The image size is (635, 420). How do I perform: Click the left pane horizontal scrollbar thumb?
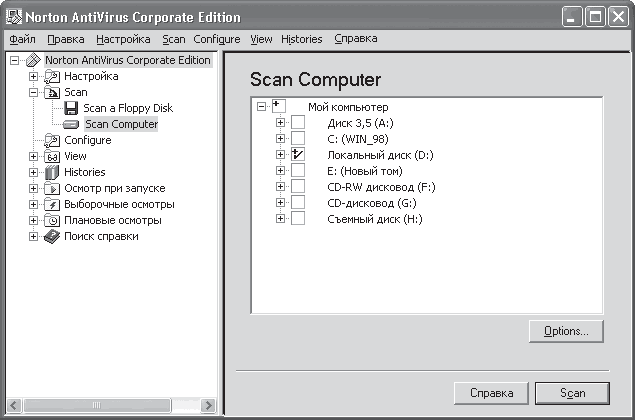tap(97, 405)
